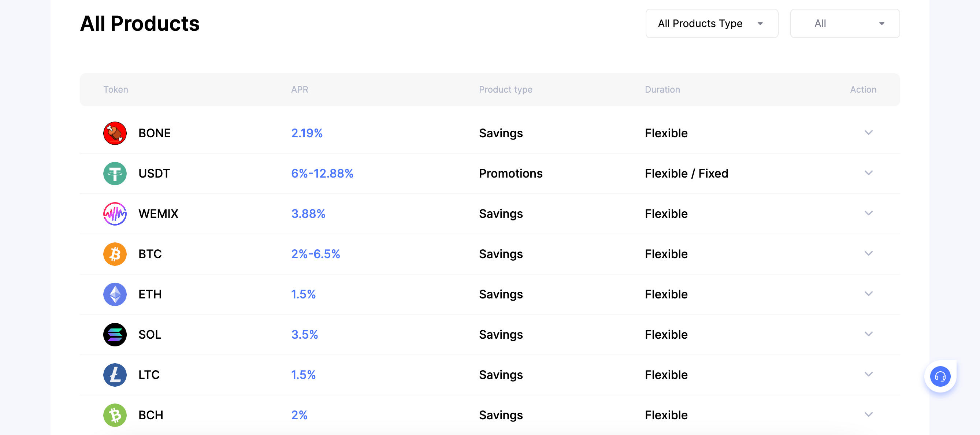Click the APR column header
The height and width of the screenshot is (435, 980).
coord(300,90)
